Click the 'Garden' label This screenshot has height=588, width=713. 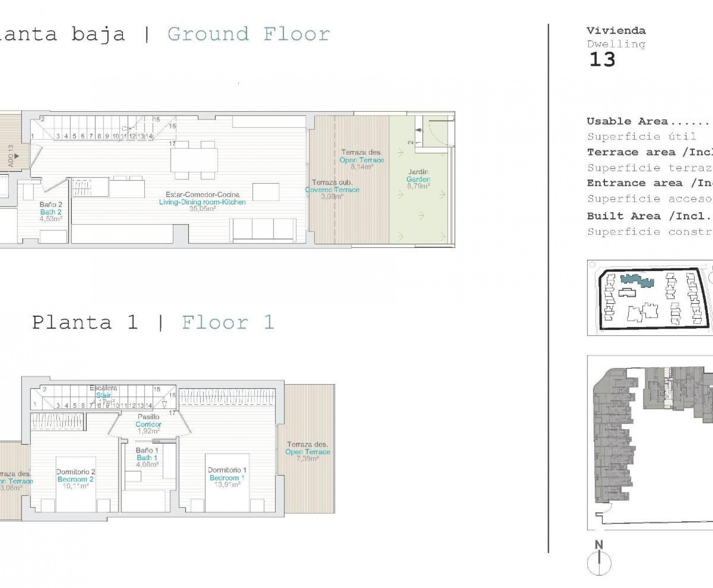click(418, 179)
